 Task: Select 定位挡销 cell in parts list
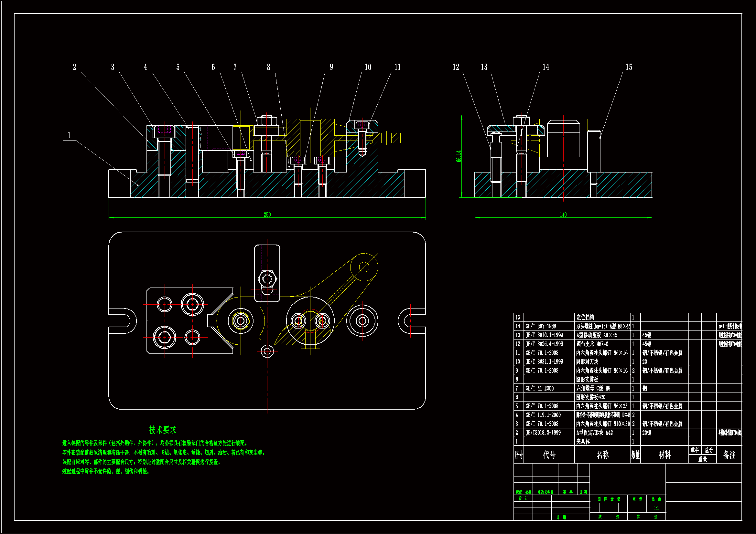coord(585,317)
